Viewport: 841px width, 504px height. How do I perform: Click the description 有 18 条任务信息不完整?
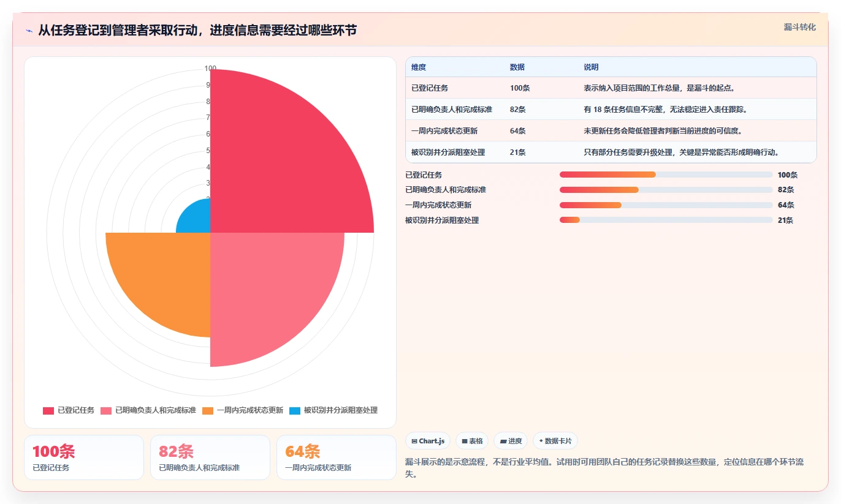(665, 110)
